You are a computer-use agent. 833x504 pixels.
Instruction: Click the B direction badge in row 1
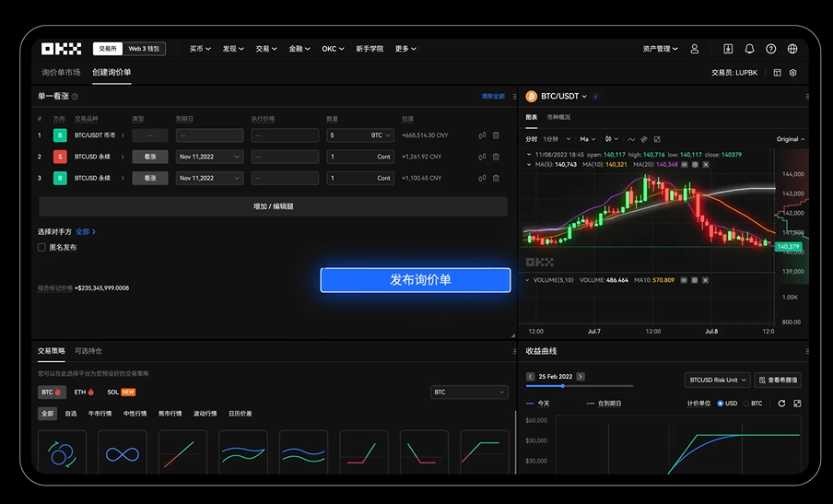point(60,135)
